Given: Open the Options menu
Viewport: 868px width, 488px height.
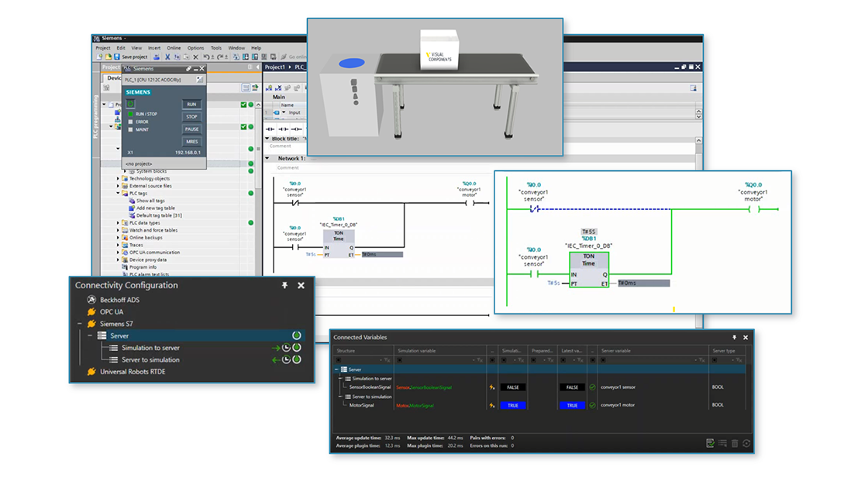Looking at the screenshot, I should pos(195,48).
